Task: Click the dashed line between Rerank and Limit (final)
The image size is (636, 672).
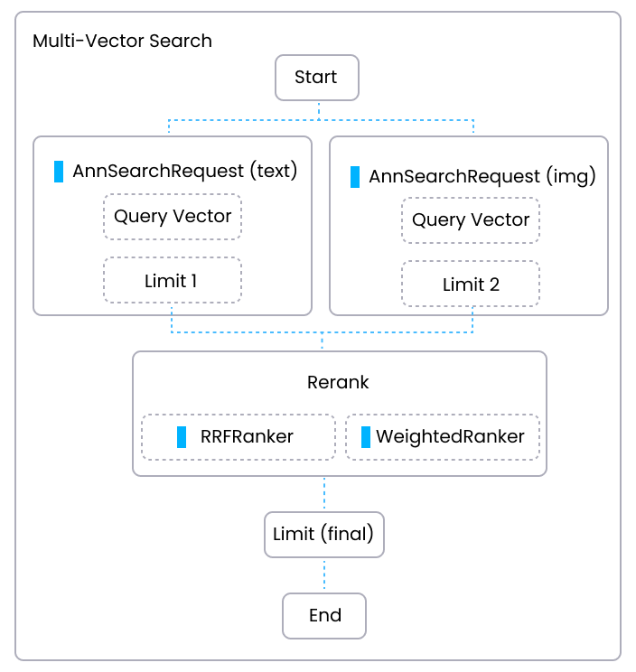Action: [324, 493]
